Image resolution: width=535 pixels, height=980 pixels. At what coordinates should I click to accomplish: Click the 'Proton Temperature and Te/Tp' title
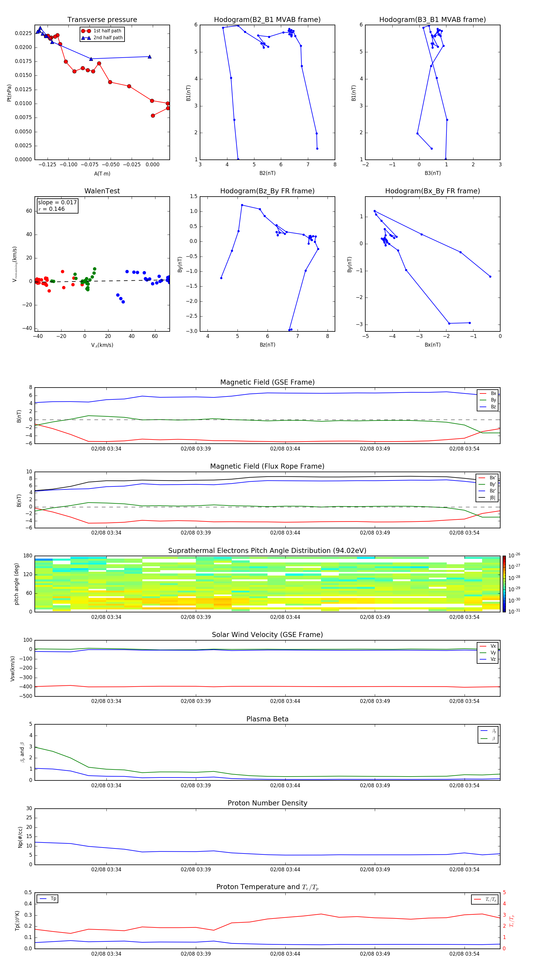tap(267, 887)
